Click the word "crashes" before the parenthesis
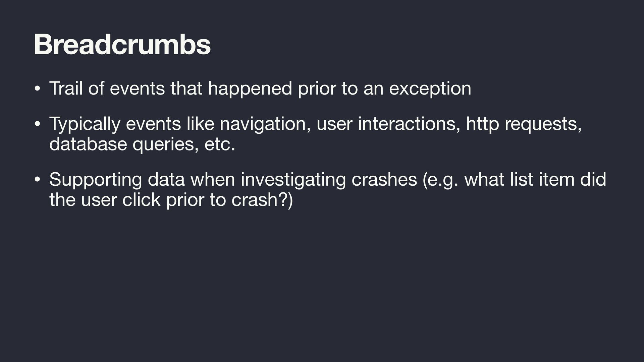Screen dimensions: 644x362 (384, 179)
